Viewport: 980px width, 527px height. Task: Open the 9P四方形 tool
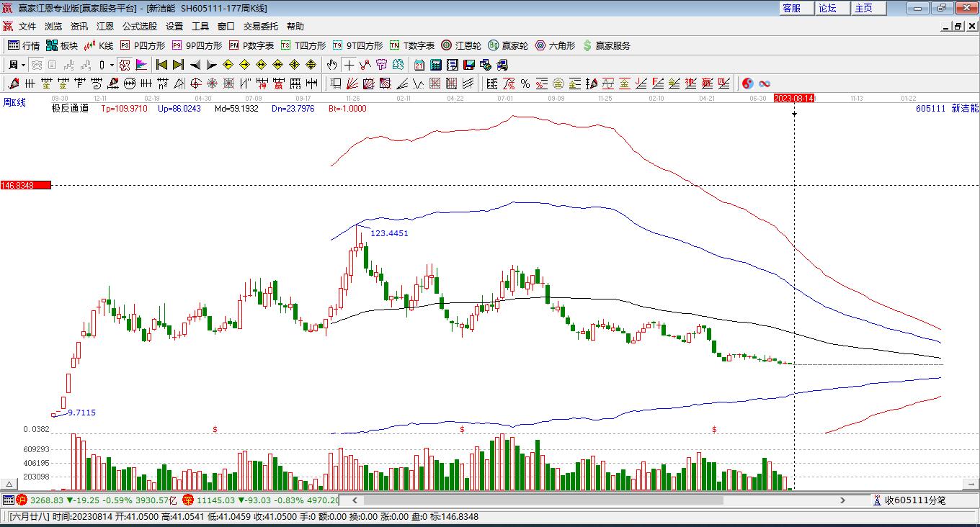pos(197,45)
